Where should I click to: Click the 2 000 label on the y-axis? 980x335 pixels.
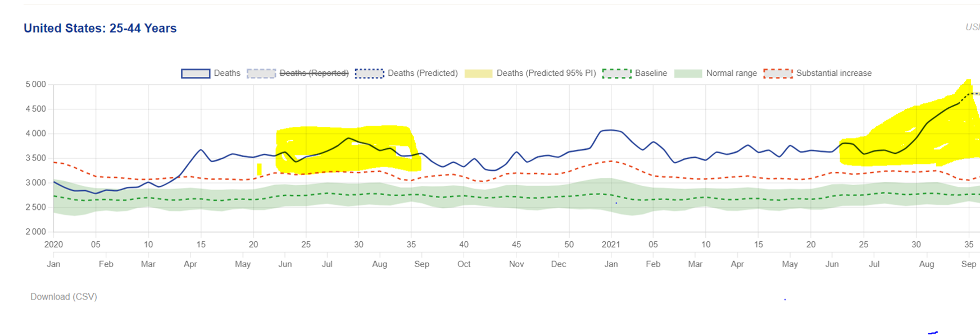point(35,232)
